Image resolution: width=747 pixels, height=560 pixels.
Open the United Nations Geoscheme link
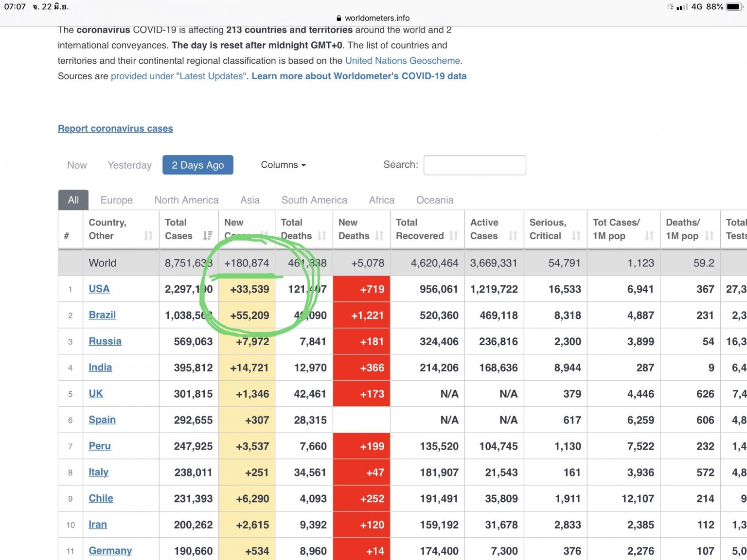403,61
